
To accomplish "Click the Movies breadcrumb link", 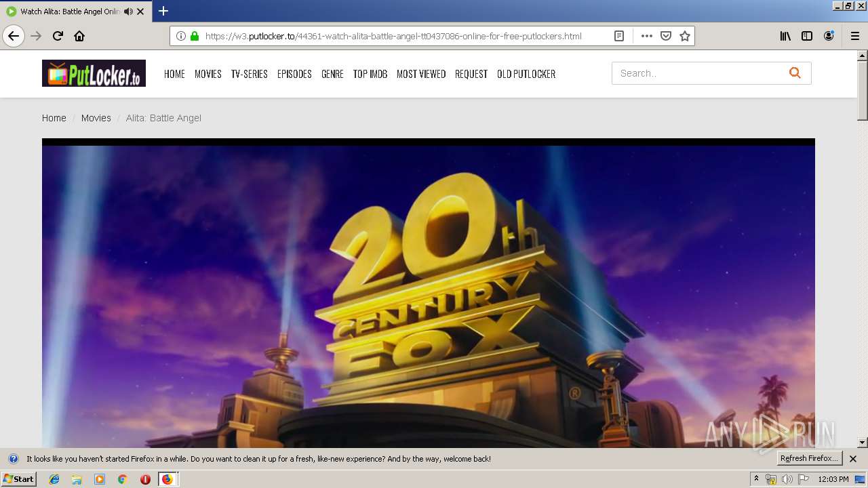I will coord(96,118).
